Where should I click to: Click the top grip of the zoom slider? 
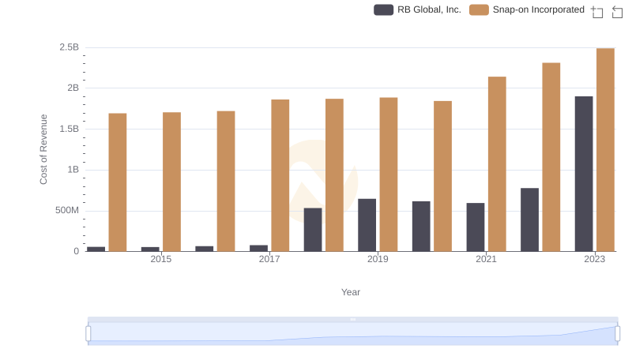(352, 319)
